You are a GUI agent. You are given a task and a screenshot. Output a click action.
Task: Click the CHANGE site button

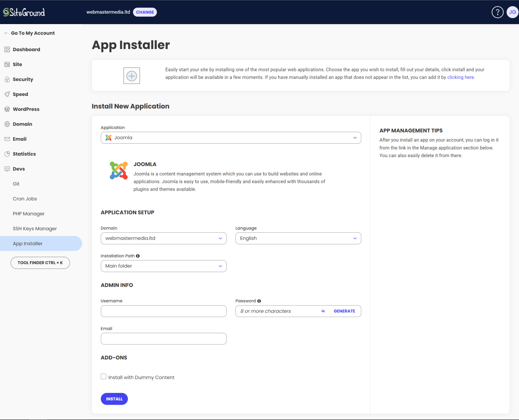145,12
